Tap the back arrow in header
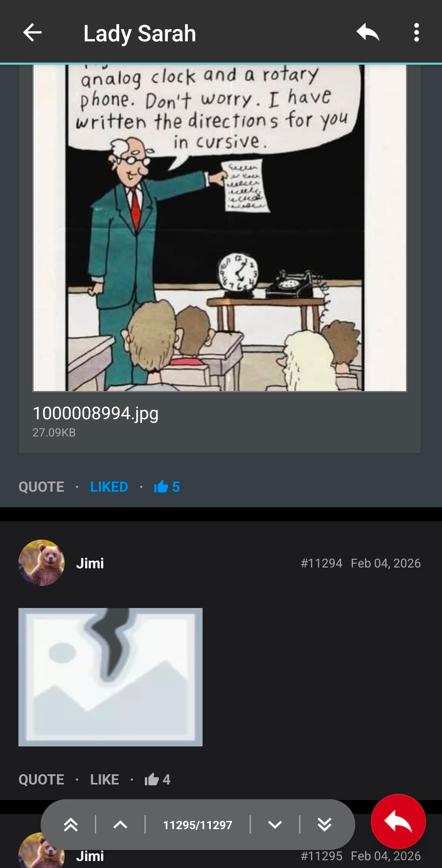This screenshot has height=868, width=442. point(32,33)
